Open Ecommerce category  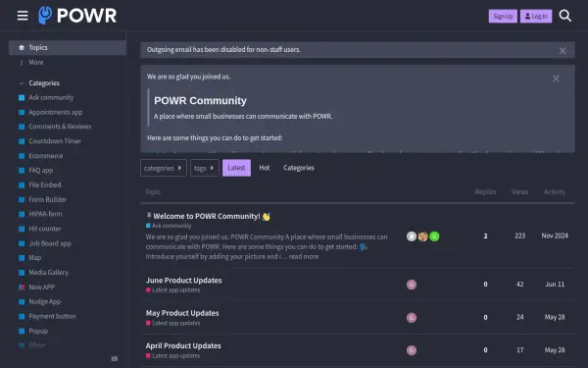pos(46,156)
